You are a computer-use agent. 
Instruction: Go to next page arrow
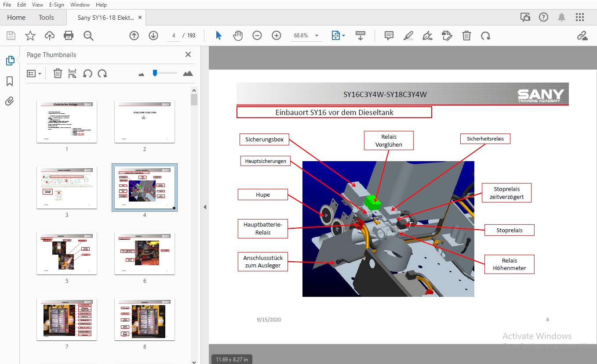153,36
